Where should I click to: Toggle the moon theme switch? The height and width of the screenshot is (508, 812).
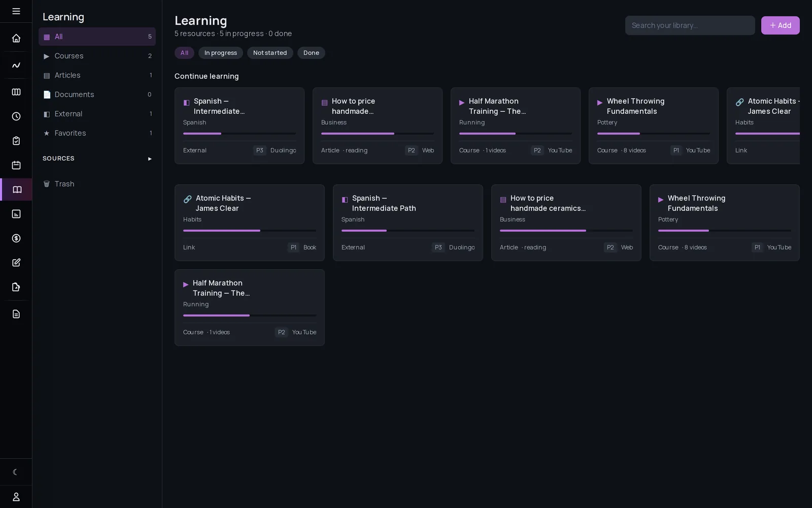pyautogui.click(x=16, y=472)
